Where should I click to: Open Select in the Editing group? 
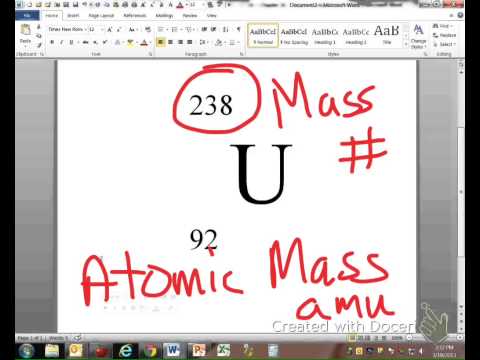click(444, 44)
